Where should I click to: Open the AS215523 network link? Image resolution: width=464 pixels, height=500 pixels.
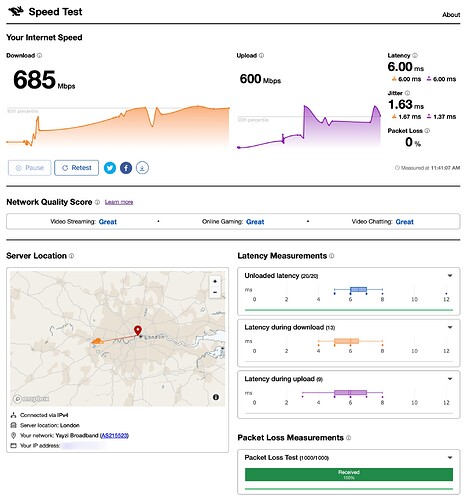coord(114,435)
